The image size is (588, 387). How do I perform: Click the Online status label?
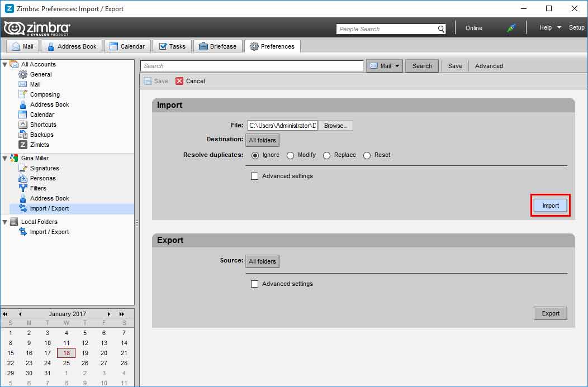(473, 28)
